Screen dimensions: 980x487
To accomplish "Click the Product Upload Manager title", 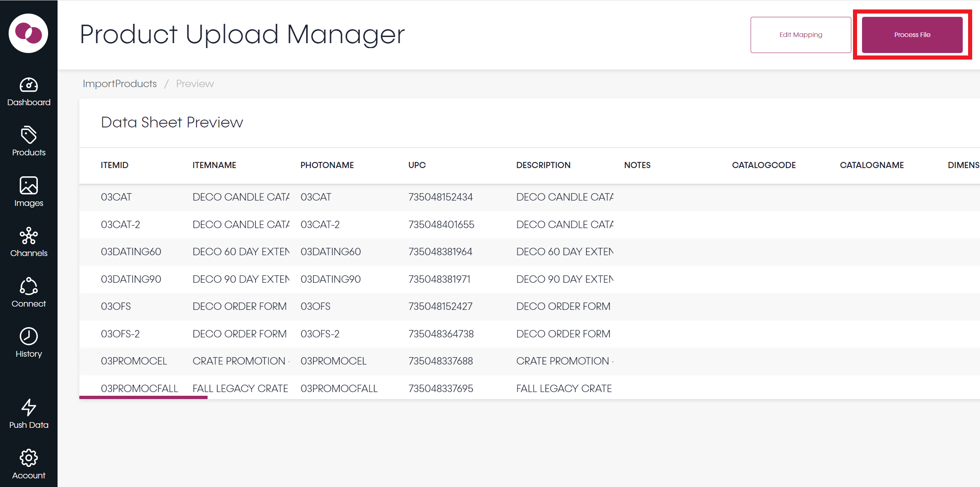I will (242, 35).
